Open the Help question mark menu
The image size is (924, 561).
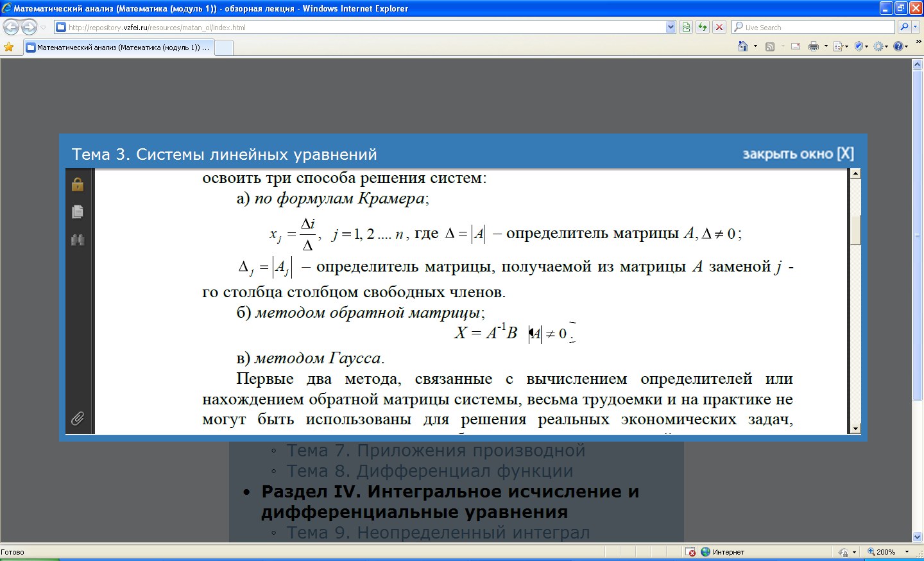point(901,46)
